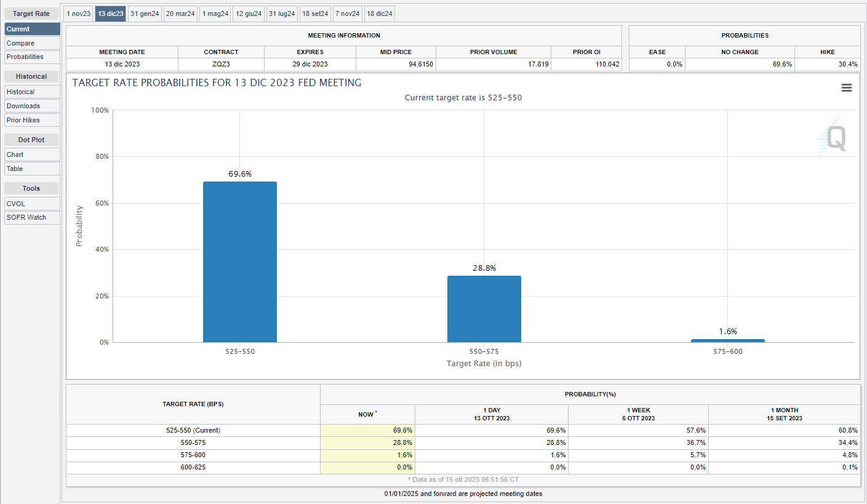This screenshot has width=867, height=504.
Task: Open the Dot Plot Table
Action: pyautogui.click(x=32, y=169)
